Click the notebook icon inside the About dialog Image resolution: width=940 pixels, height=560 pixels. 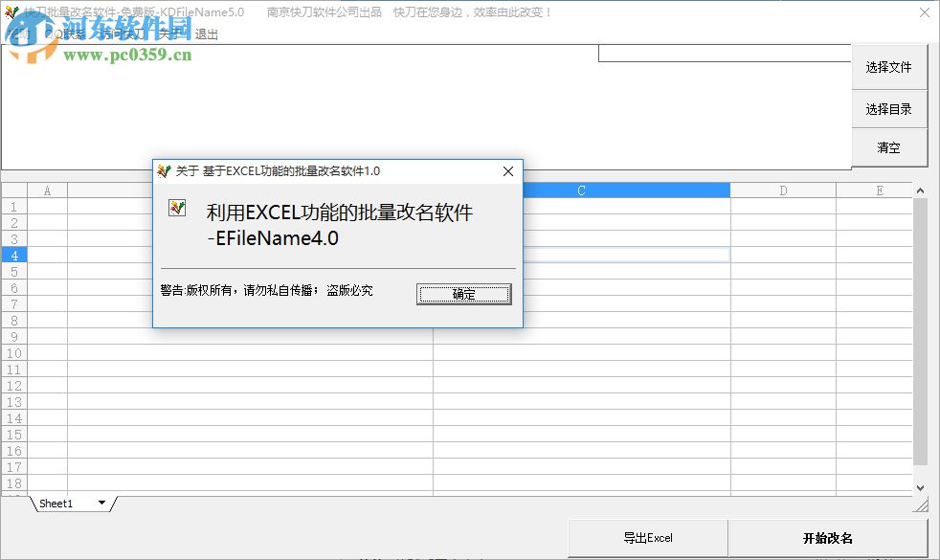coord(176,207)
